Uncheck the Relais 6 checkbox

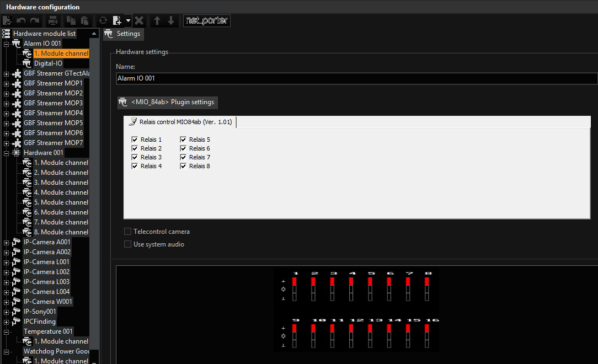click(x=183, y=148)
